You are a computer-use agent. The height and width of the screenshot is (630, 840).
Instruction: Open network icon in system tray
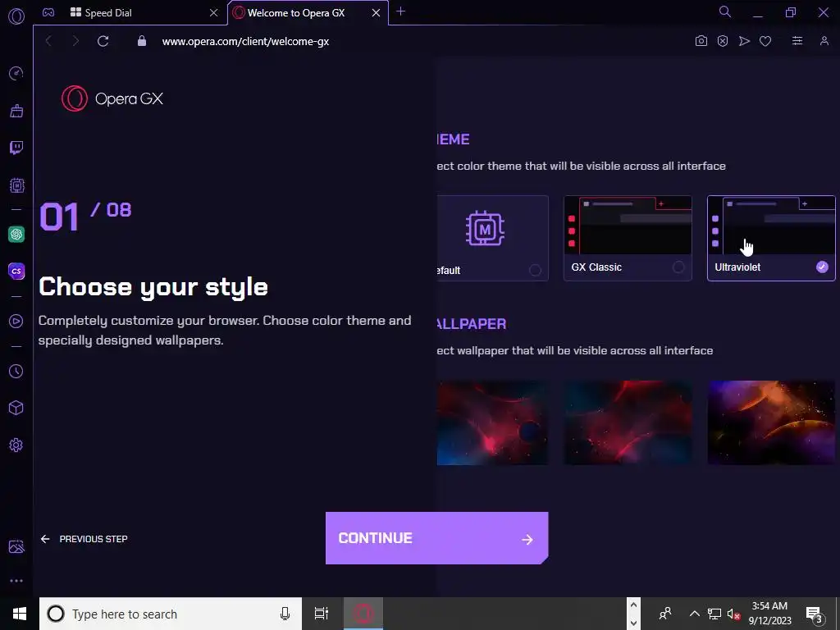pos(714,614)
